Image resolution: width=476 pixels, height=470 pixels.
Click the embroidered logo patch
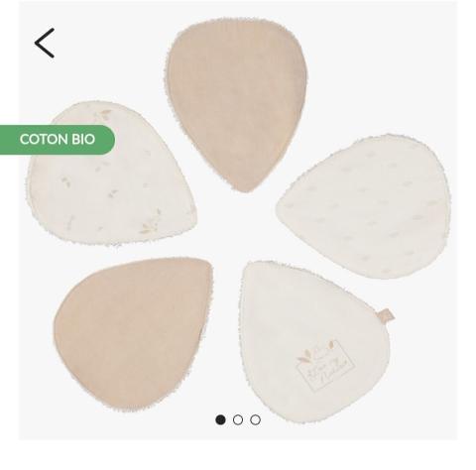pyautogui.click(x=325, y=365)
